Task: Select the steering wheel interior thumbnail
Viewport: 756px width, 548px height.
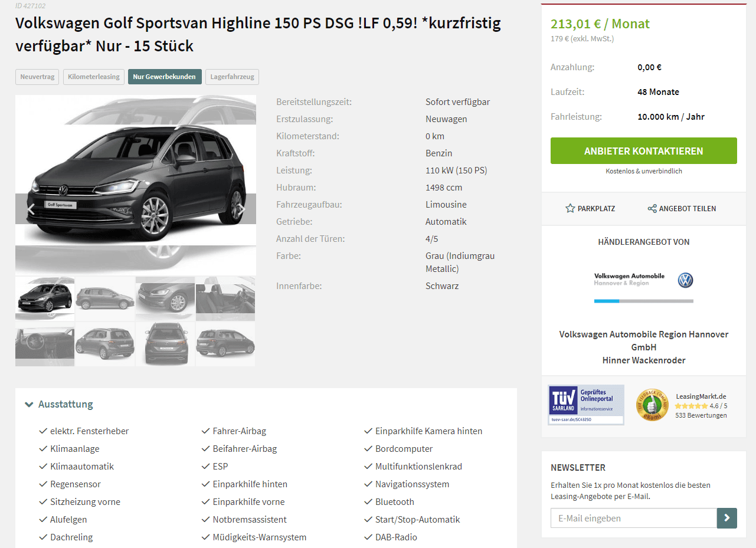Action: click(45, 344)
